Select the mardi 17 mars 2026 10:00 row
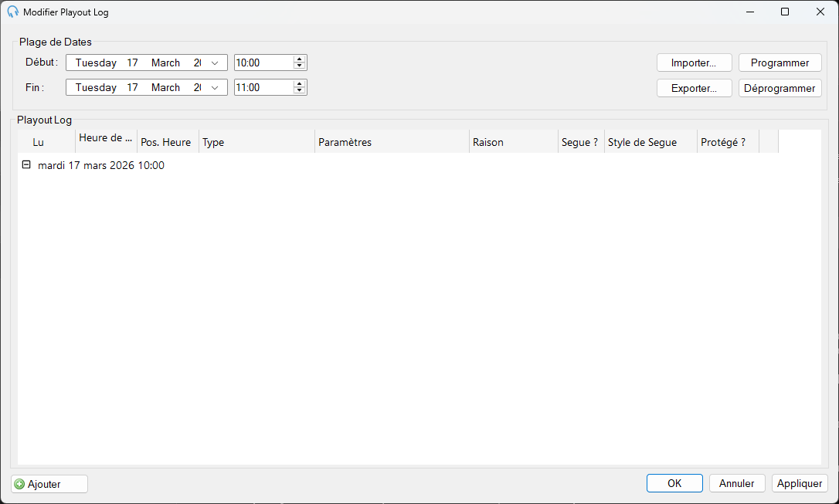 [101, 165]
